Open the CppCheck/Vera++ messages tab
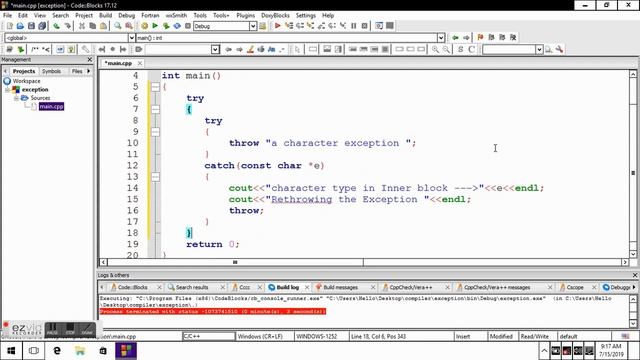 click(497, 287)
